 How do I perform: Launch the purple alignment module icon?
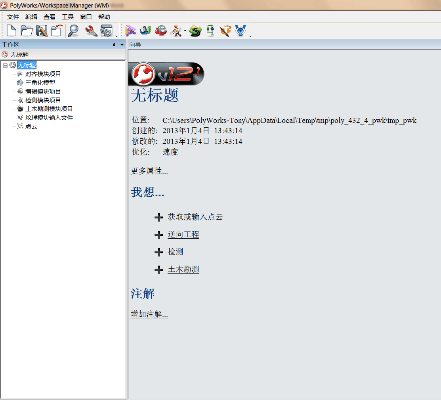point(130,31)
